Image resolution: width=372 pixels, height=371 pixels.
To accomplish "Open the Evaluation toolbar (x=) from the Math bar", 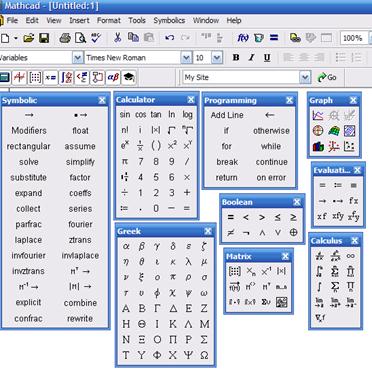I will coord(51,78).
